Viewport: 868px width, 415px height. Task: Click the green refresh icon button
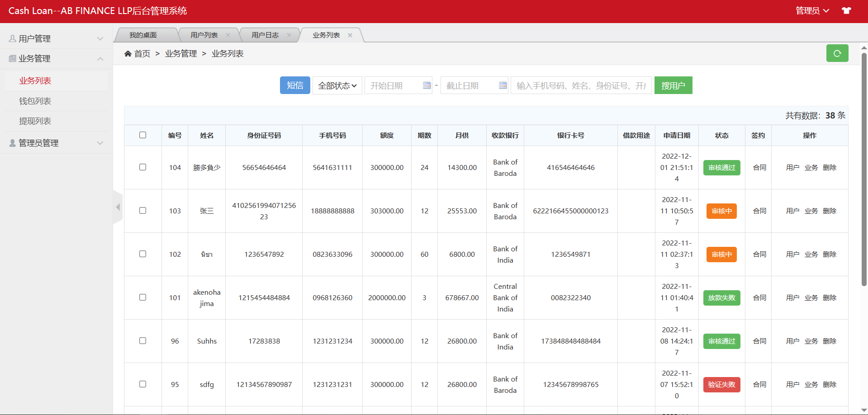837,53
